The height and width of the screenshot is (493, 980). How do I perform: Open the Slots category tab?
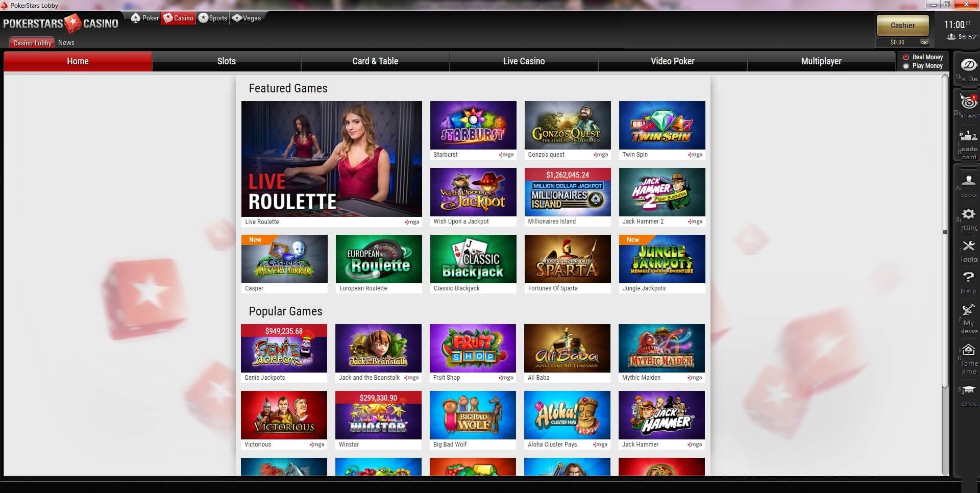[x=226, y=61]
